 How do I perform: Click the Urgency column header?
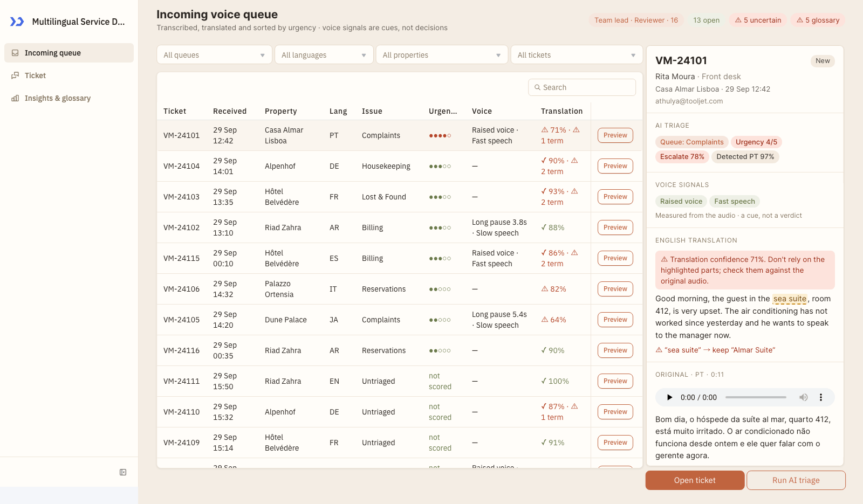click(443, 111)
